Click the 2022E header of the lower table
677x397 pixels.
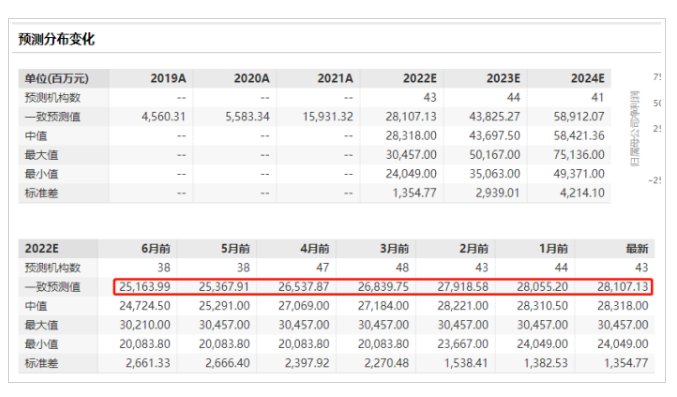click(x=41, y=249)
